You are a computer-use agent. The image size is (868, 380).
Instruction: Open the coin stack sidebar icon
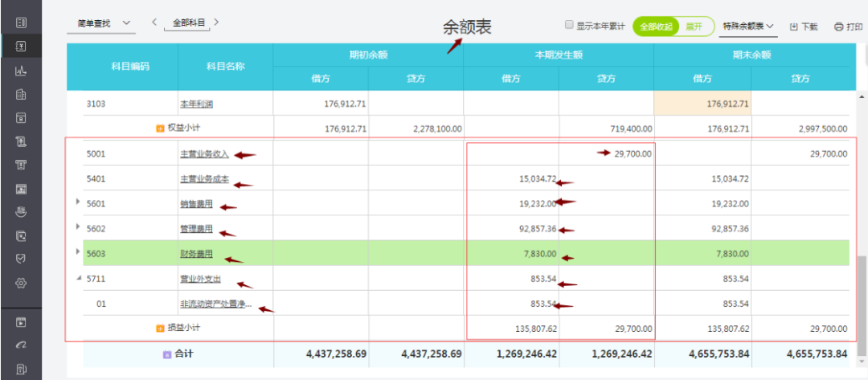(21, 212)
